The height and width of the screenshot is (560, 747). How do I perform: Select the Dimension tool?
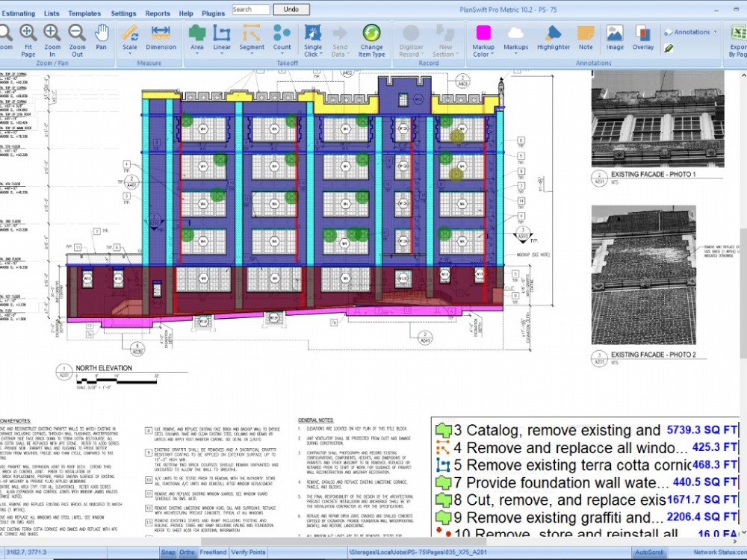pos(161,37)
